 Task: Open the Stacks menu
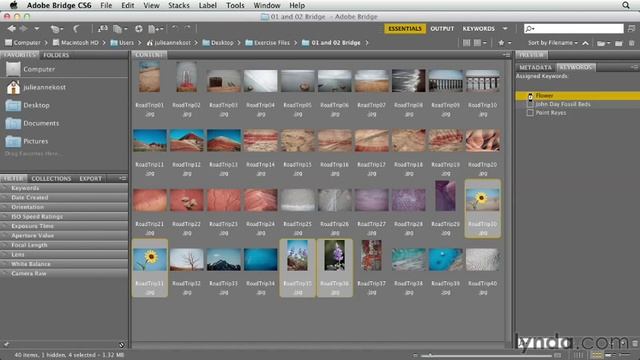[179, 5]
